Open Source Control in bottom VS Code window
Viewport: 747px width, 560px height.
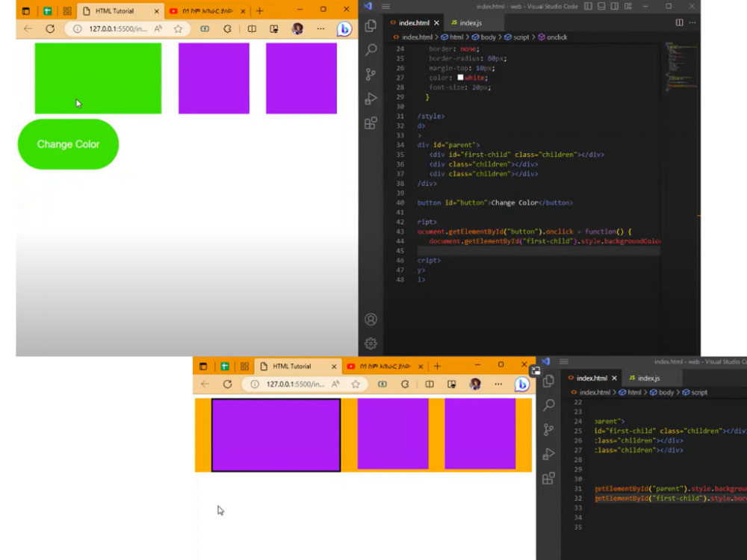tap(548, 429)
